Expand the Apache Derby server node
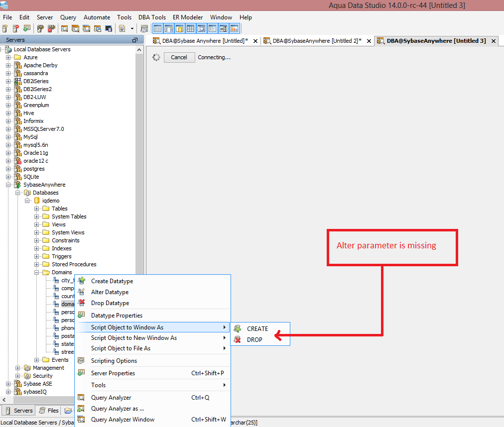This screenshot has width=504, height=427. point(8,65)
